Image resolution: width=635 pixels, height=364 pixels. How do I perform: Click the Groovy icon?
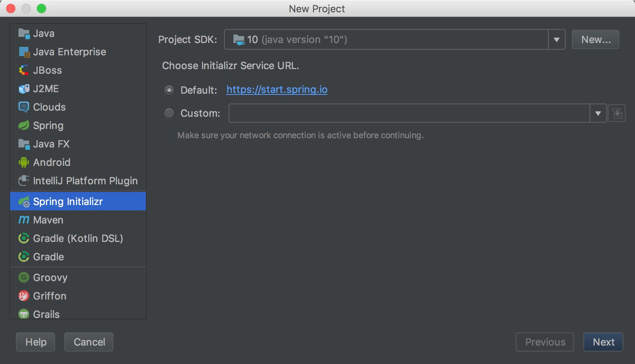(24, 278)
